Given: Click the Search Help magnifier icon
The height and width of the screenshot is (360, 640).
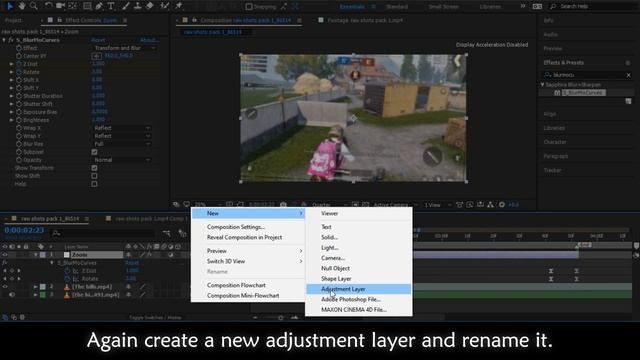Looking at the screenshot, I should tap(553, 7).
